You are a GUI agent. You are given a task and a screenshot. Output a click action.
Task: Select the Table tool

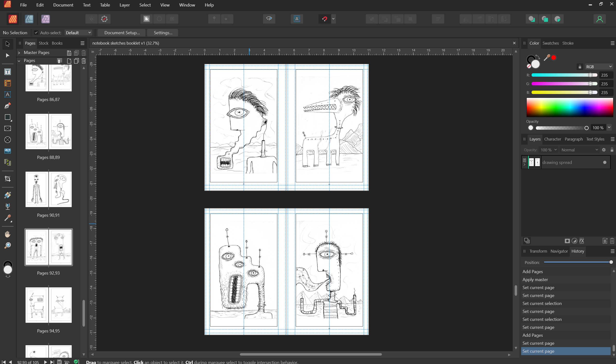(x=8, y=83)
